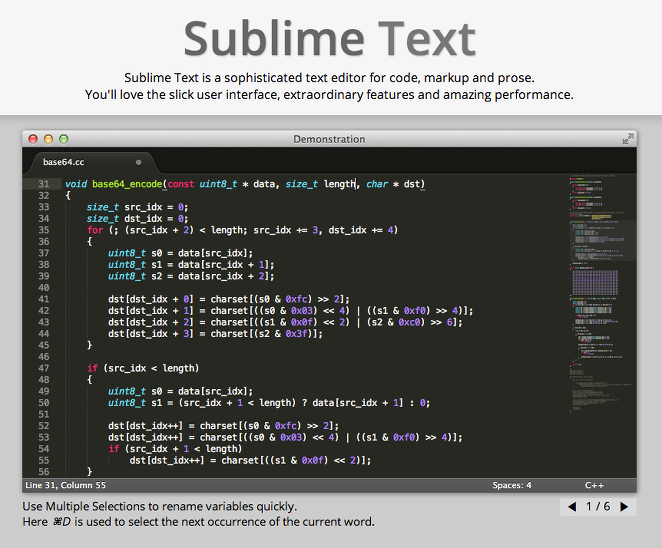This screenshot has height=548, width=662.
Task: Click the 0xfc literal on line 41
Action: tap(297, 299)
